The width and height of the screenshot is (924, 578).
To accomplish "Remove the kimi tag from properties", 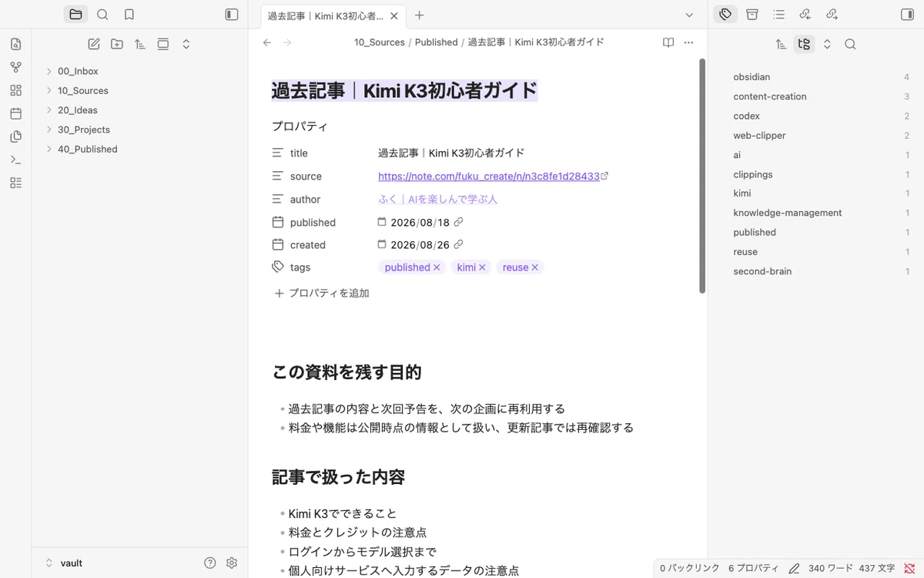I will coord(483,267).
